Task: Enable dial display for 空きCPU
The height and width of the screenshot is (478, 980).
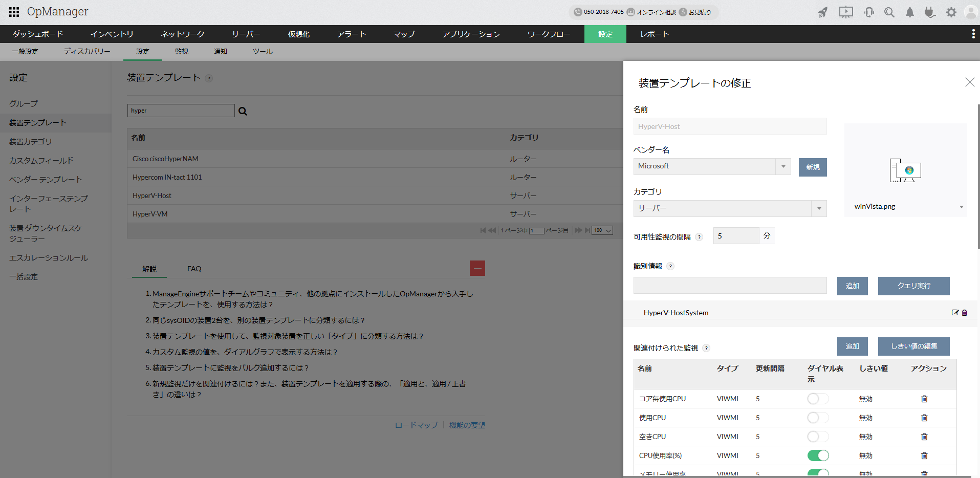Action: (818, 437)
